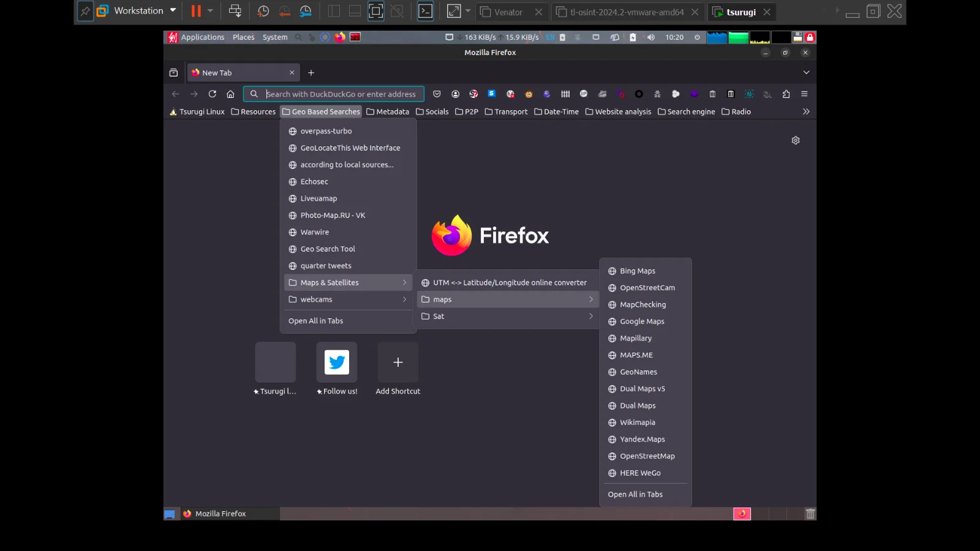
Task: Go to Firefox home page icon
Action: [230, 94]
